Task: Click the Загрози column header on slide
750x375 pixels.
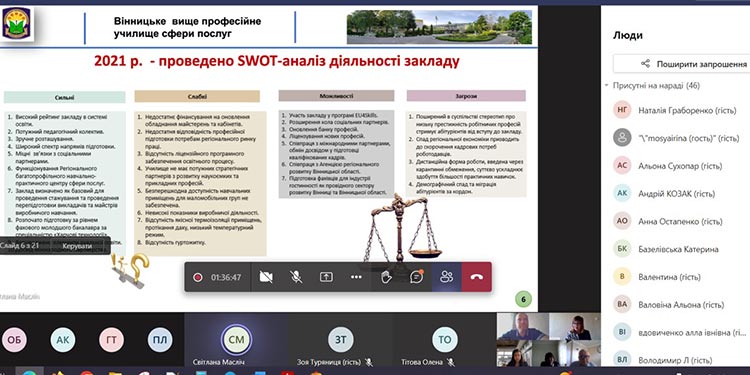Action: click(466, 96)
